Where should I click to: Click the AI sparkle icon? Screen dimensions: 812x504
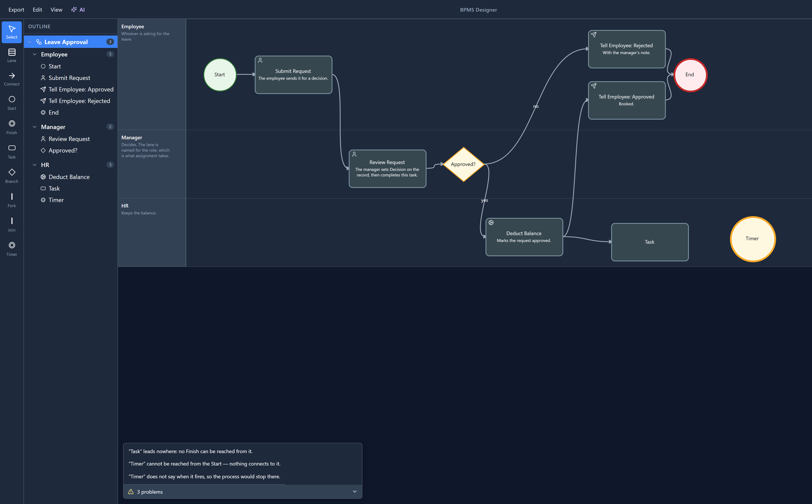[74, 9]
